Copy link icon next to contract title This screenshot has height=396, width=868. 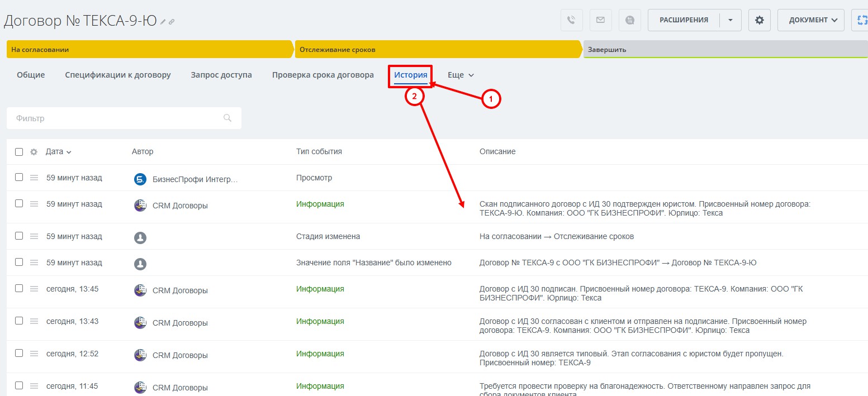[172, 22]
